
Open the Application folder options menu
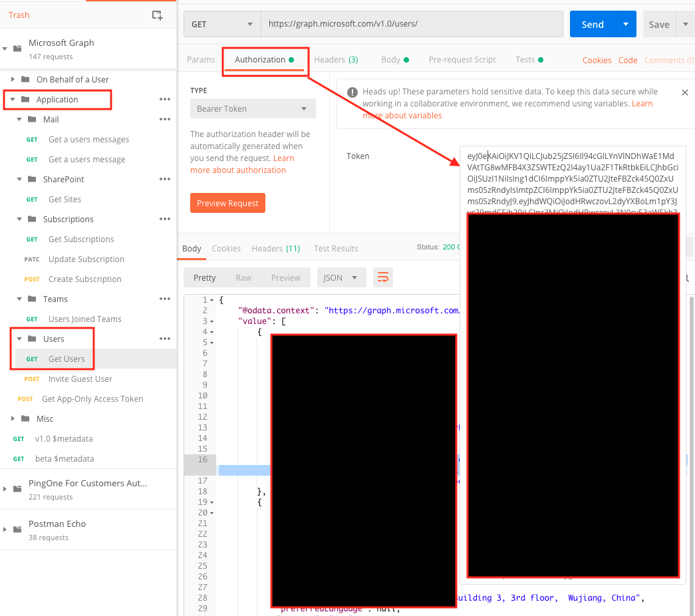tap(165, 99)
